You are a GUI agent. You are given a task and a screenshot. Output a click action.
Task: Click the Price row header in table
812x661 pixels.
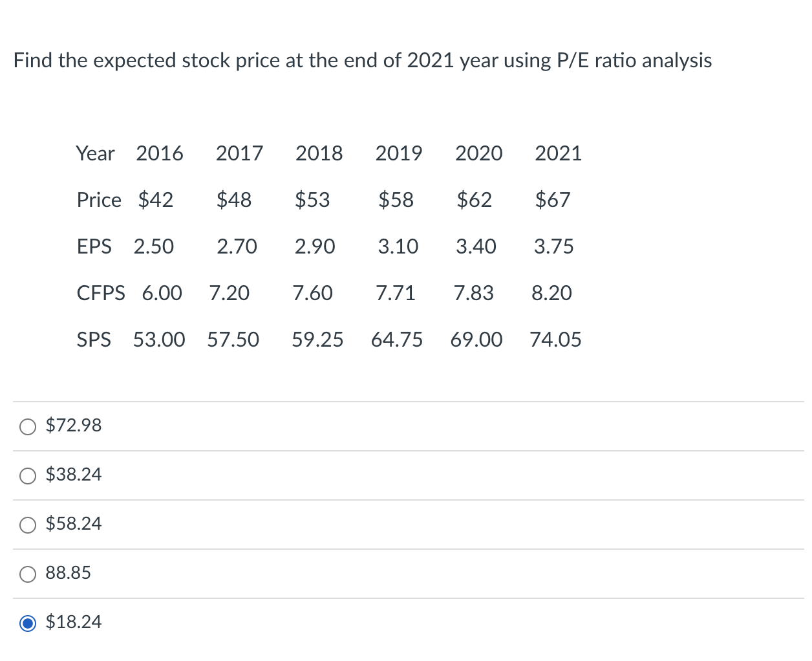99,200
